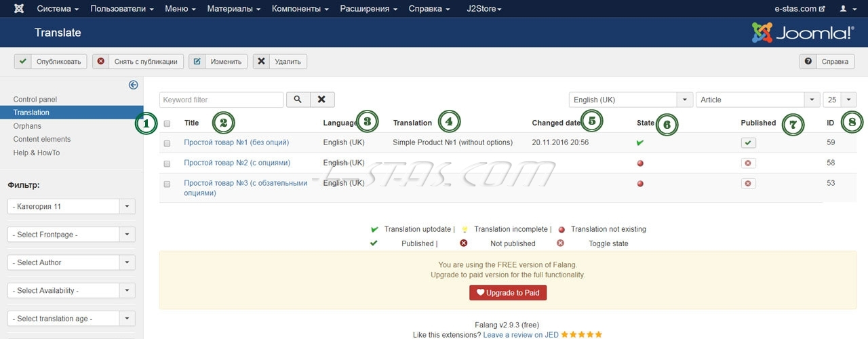Clear the keyword filter with the X button
The width and height of the screenshot is (868, 339).
(322, 100)
